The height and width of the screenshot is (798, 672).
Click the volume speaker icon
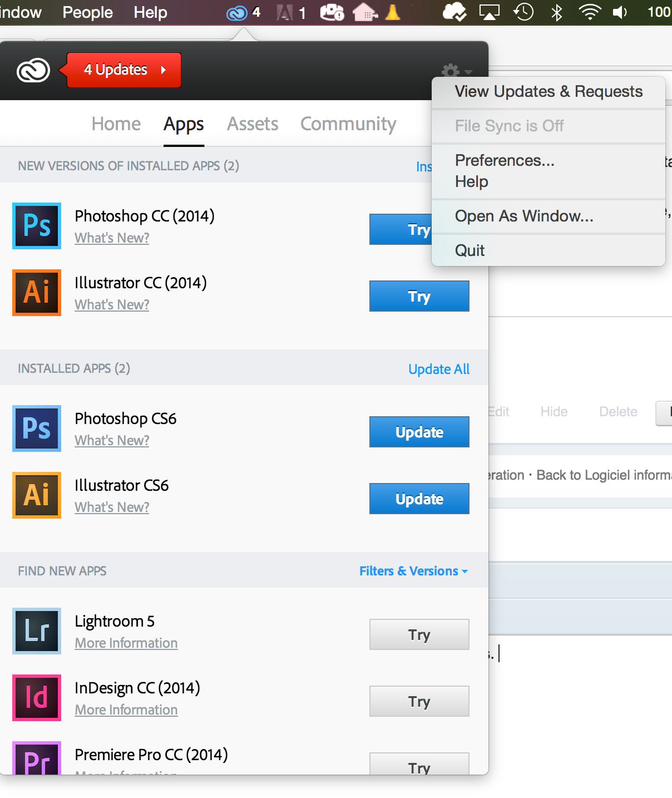point(620,12)
